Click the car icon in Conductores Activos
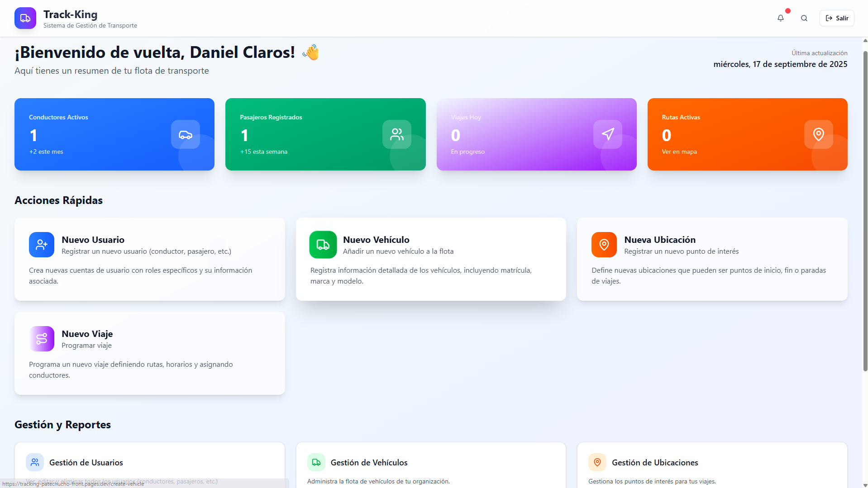The image size is (868, 488). tap(185, 134)
